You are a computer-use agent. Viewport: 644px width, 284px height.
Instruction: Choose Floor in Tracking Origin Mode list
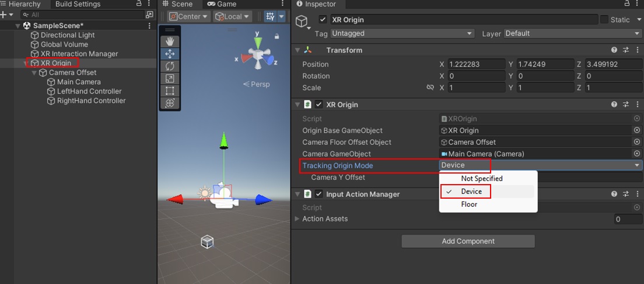point(469,205)
